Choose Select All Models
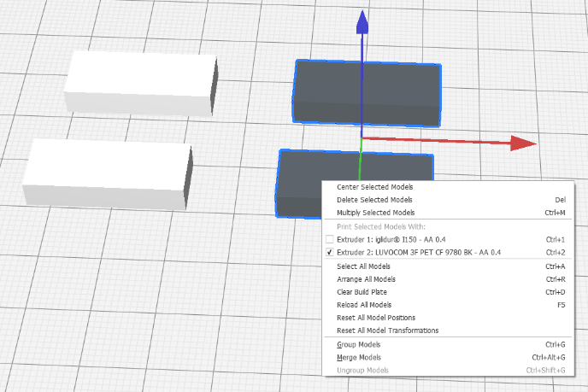The height and width of the screenshot is (392, 588). (364, 266)
